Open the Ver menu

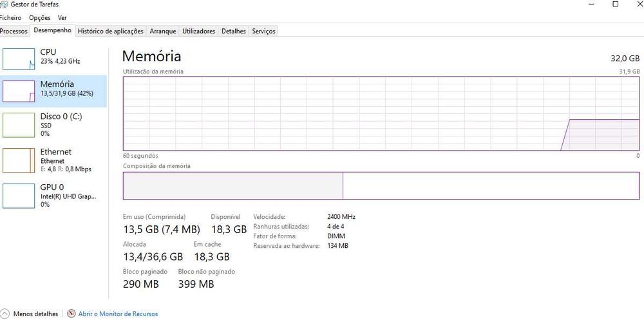(x=62, y=17)
